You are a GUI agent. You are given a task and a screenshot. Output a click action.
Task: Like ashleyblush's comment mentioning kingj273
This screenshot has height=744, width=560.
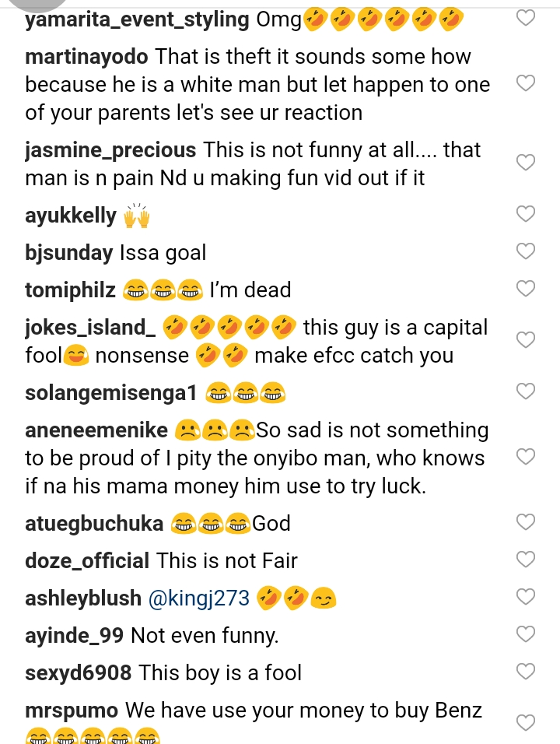click(527, 597)
